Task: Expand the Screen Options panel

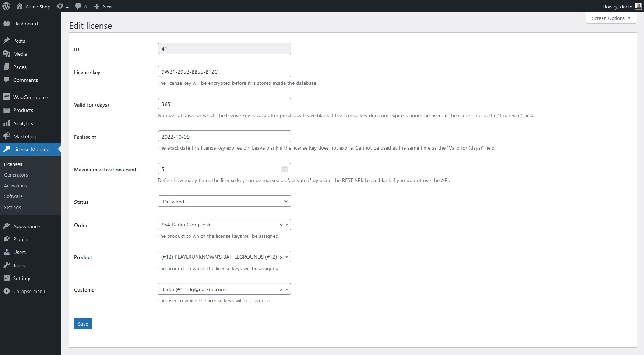Action: point(611,18)
